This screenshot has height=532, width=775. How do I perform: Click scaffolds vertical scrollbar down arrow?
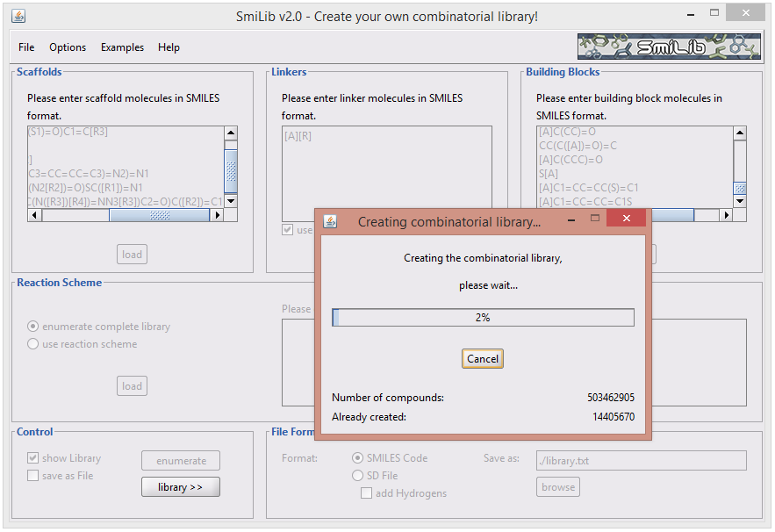coord(231,201)
